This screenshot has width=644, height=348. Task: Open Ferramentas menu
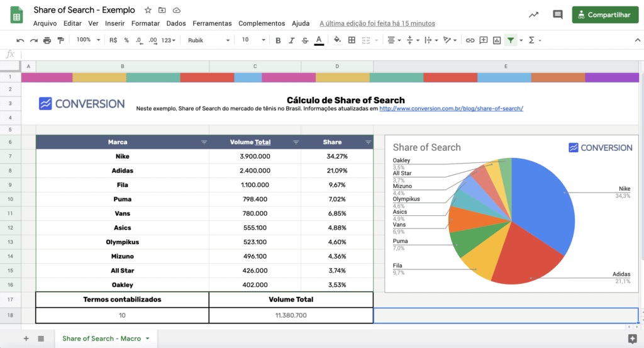[212, 23]
